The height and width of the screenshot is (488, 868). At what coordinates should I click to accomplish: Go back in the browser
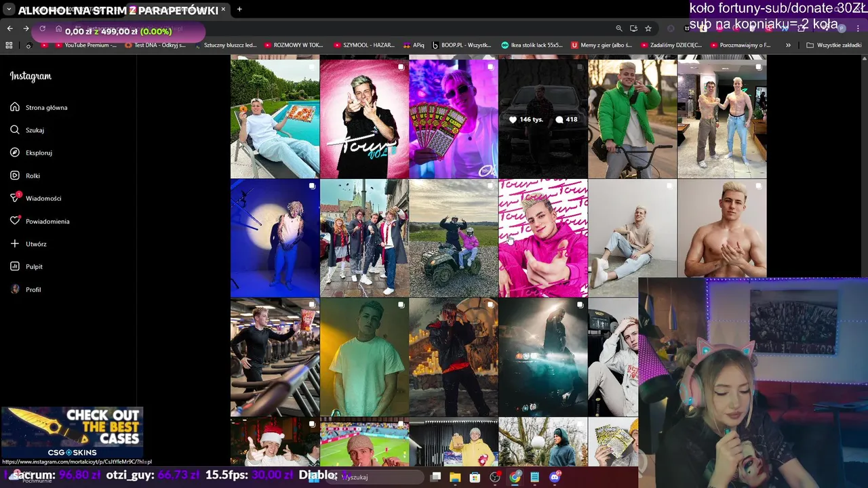click(x=9, y=28)
